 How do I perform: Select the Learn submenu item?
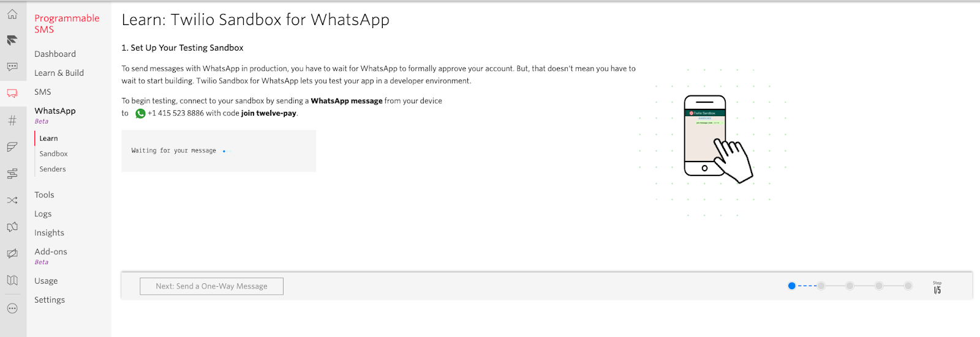[x=49, y=138]
